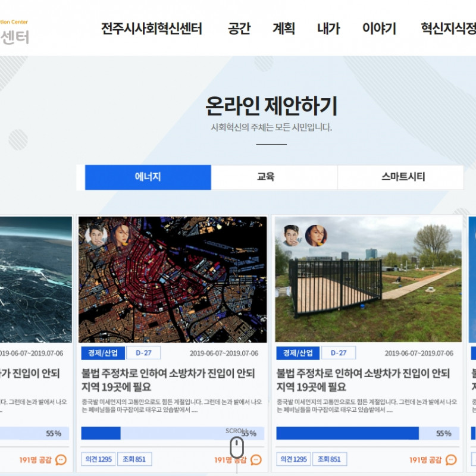The width and height of the screenshot is (476, 476).
Task: Open the 공간 menu item
Action: click(239, 29)
